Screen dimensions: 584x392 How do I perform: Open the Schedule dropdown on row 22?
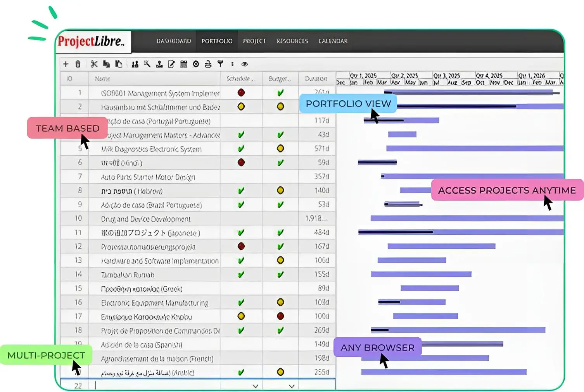[255, 386]
